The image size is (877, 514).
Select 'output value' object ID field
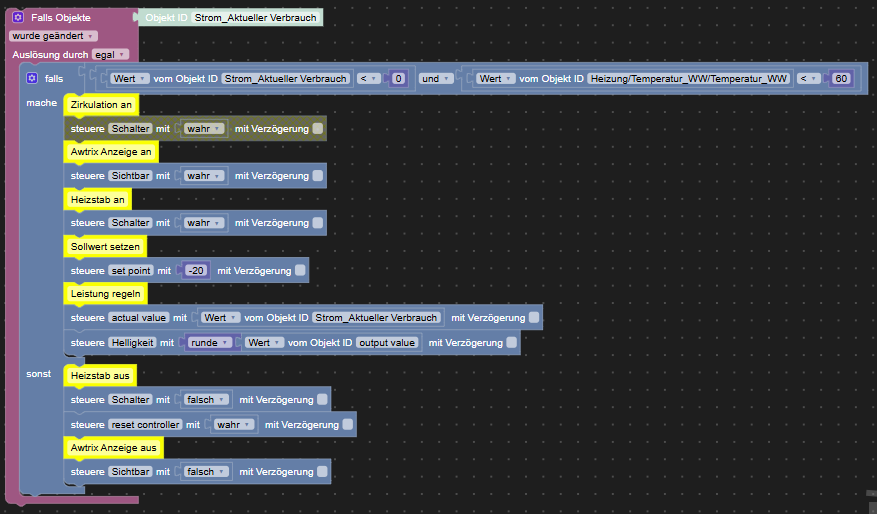(x=387, y=342)
